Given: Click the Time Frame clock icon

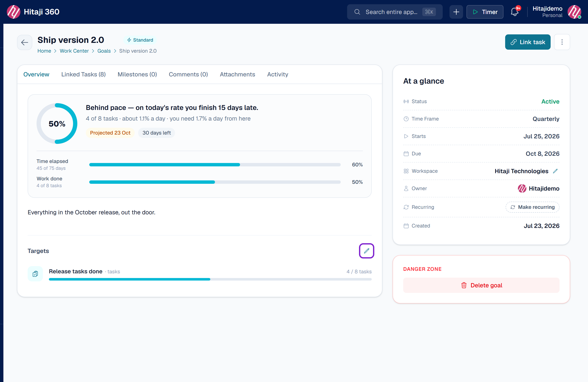Looking at the screenshot, I should click(406, 119).
